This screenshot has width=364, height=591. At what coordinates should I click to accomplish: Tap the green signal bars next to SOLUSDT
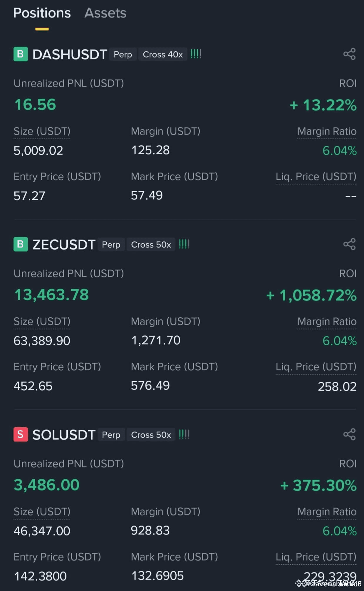[x=184, y=434]
